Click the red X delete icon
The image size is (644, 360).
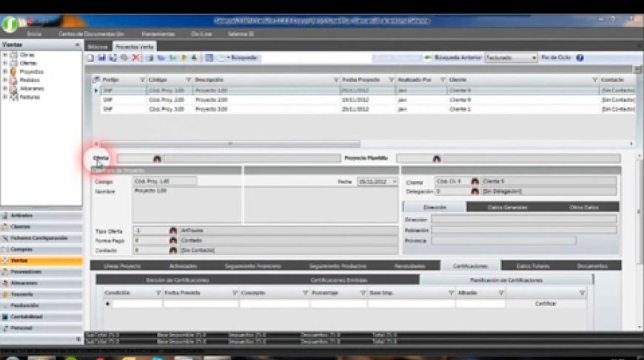click(x=136, y=58)
